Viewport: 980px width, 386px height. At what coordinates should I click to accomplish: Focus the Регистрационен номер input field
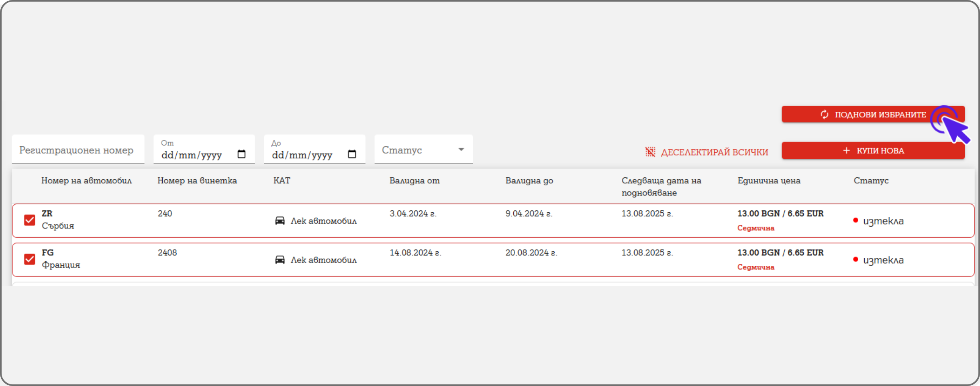point(78,150)
